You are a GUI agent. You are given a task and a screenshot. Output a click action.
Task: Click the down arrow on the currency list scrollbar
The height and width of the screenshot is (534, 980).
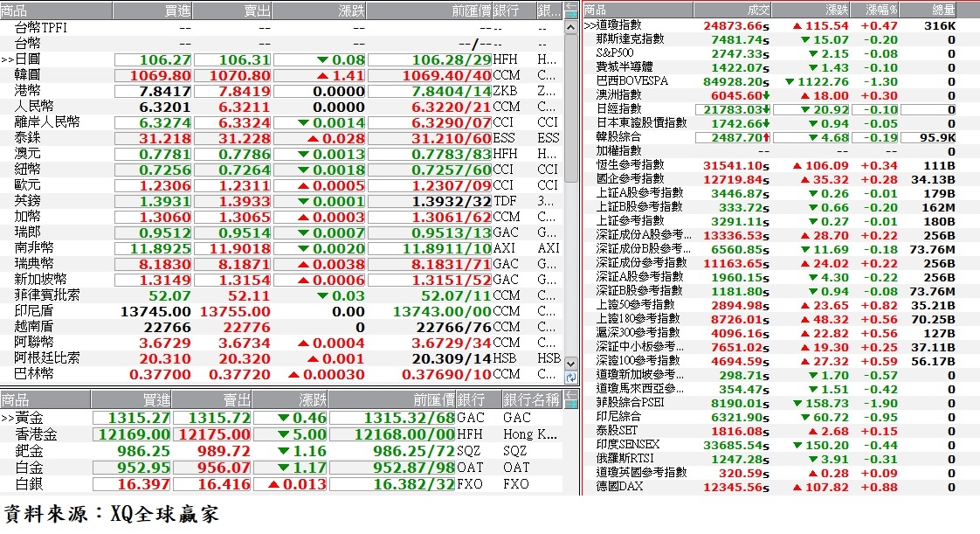pos(571,365)
